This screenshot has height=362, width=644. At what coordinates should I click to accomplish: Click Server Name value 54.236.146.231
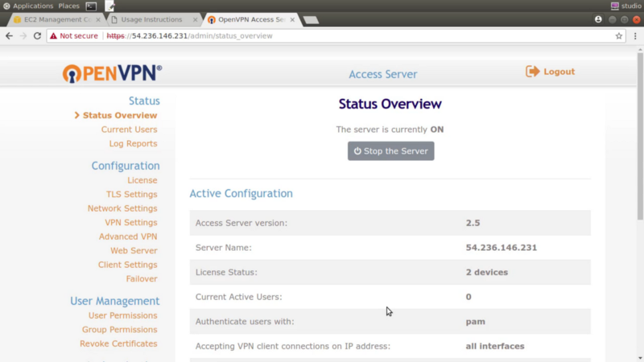501,248
